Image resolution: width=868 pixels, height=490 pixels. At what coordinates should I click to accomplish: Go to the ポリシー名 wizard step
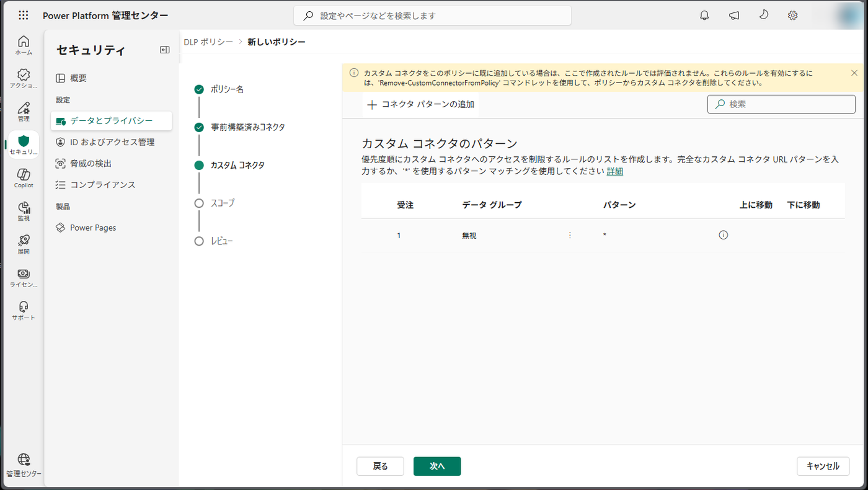(x=219, y=89)
